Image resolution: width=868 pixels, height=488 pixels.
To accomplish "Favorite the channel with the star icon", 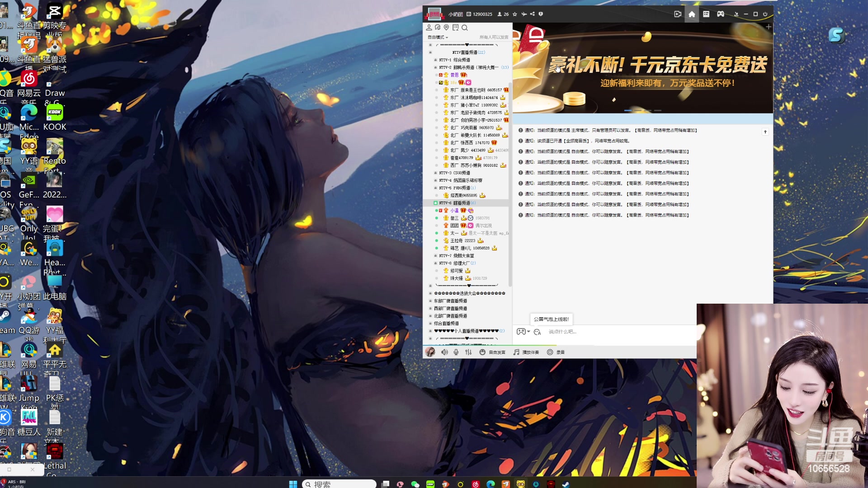I will [514, 14].
